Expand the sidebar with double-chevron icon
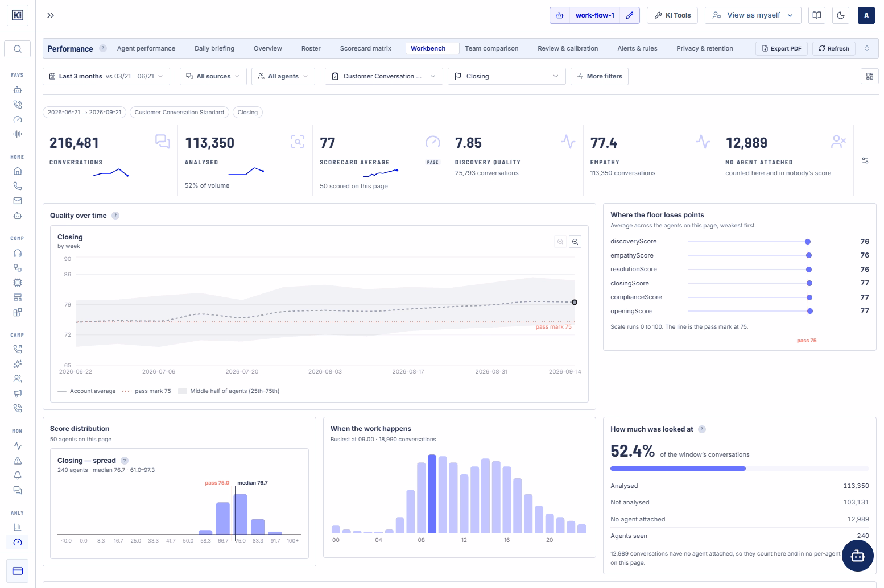The height and width of the screenshot is (588, 884). pyautogui.click(x=51, y=15)
